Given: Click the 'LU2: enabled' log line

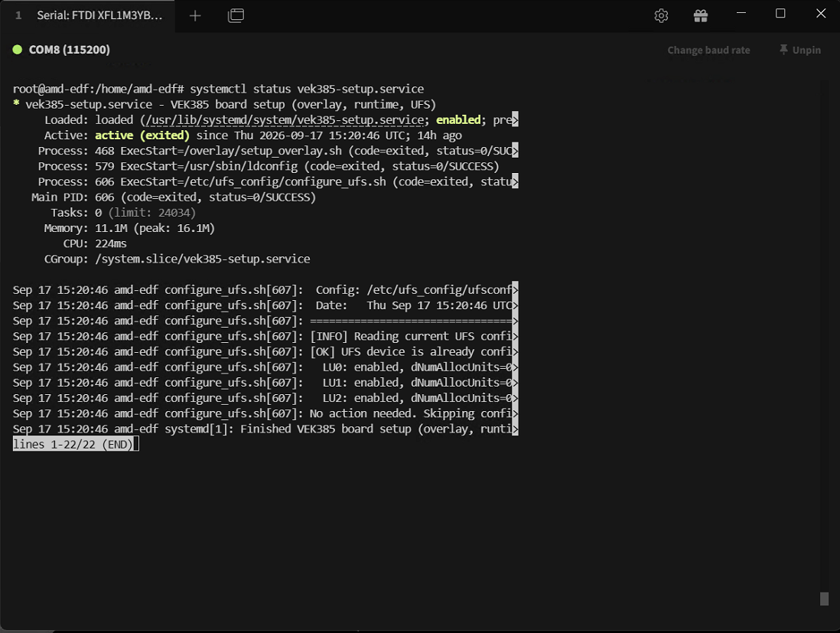Looking at the screenshot, I should [265, 398].
